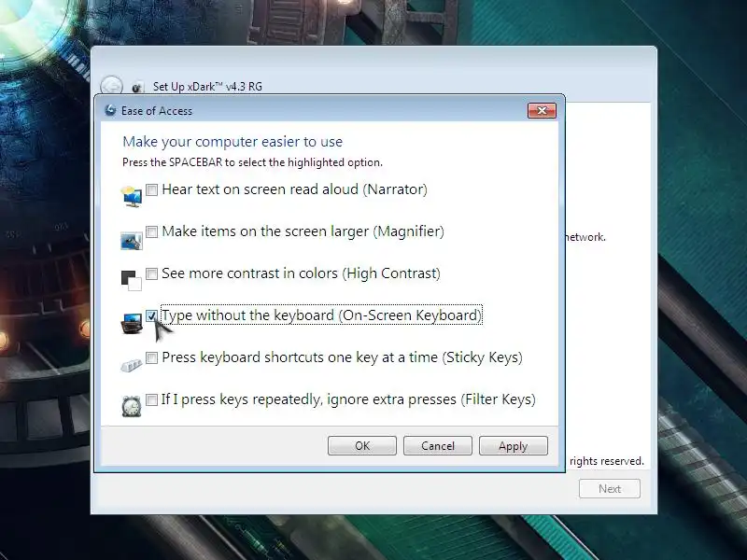Image resolution: width=747 pixels, height=560 pixels.
Task: Click the Narrator monitor icon
Action: tap(132, 196)
